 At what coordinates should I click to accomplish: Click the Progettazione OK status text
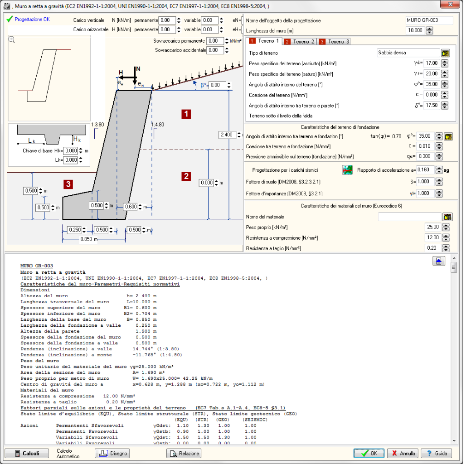click(32, 19)
